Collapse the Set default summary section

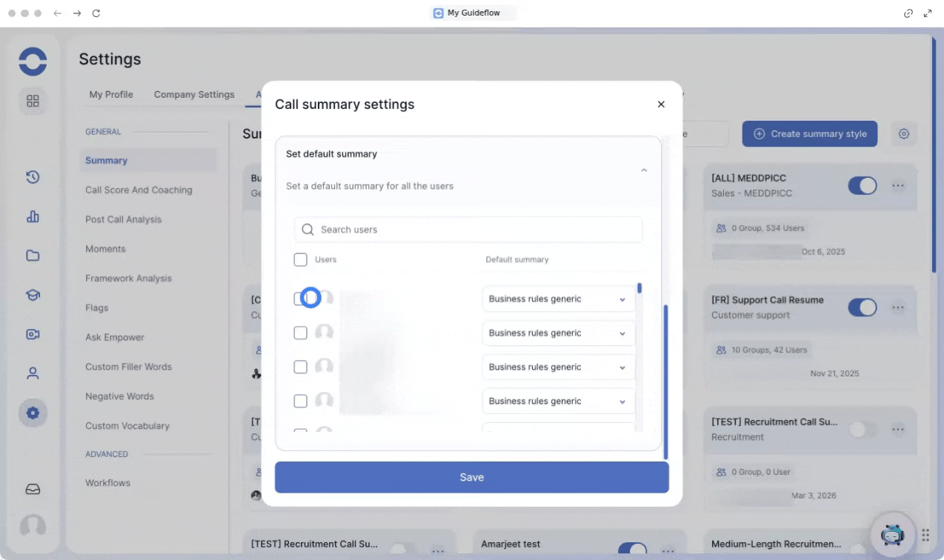point(643,170)
